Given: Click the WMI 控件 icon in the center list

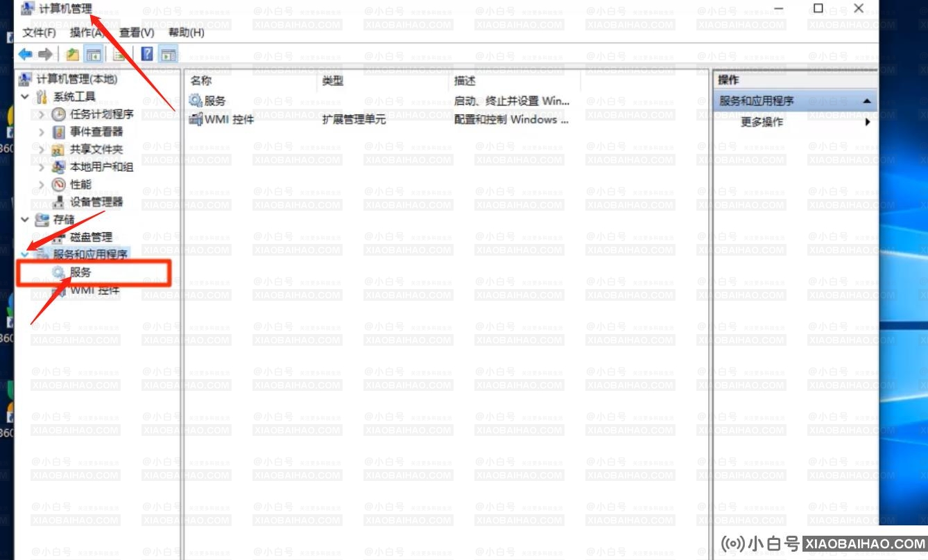Looking at the screenshot, I should (196, 119).
